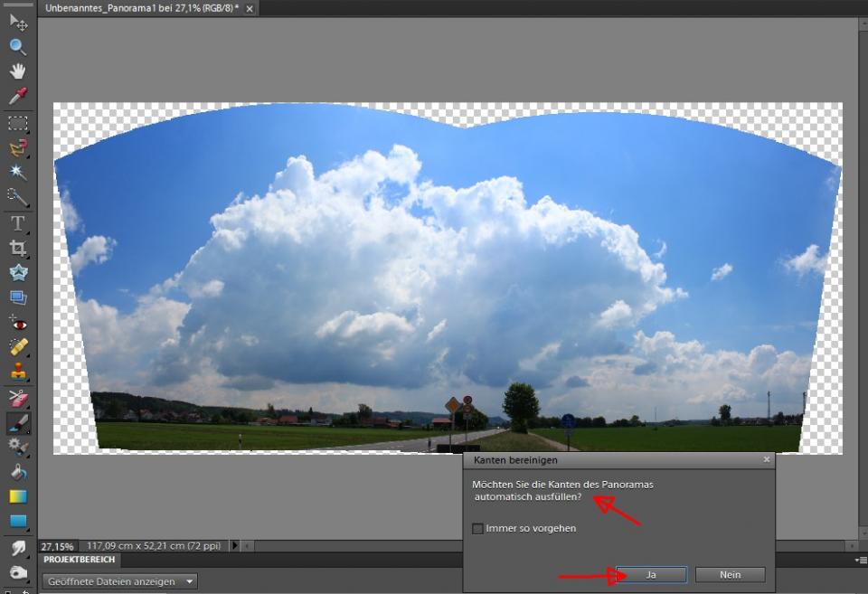Open 'Geöffnete Dateien anzeigen' dropdown
This screenshot has width=868, height=594.
click(x=120, y=581)
